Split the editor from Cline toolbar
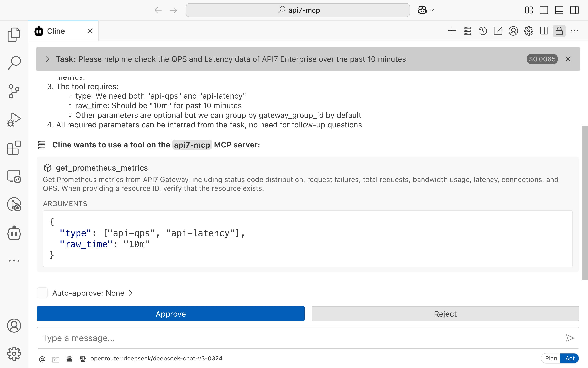588x368 pixels. point(544,31)
